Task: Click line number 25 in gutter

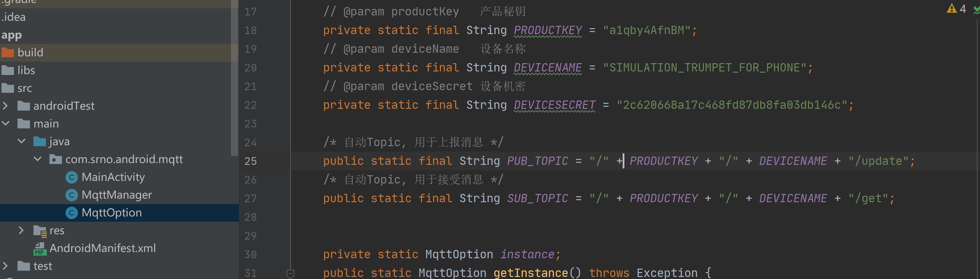Action: [250, 161]
